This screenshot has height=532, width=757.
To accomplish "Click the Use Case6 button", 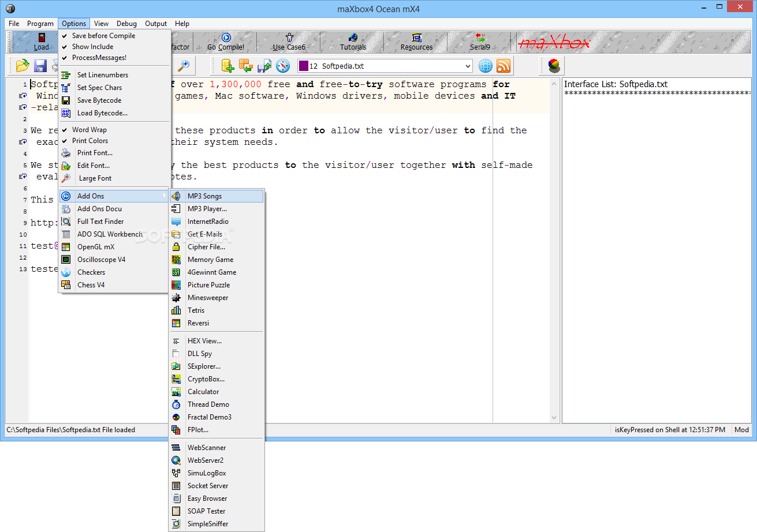I will pos(289,42).
